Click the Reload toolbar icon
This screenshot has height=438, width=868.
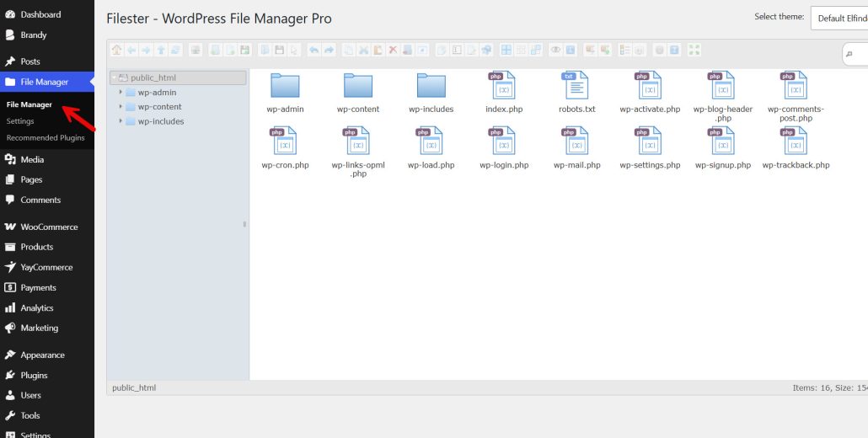pos(175,50)
